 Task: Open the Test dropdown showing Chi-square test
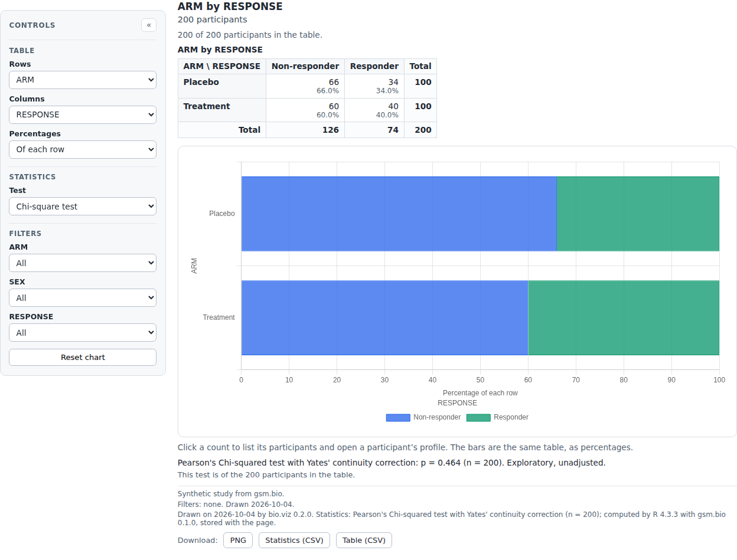[x=83, y=207]
